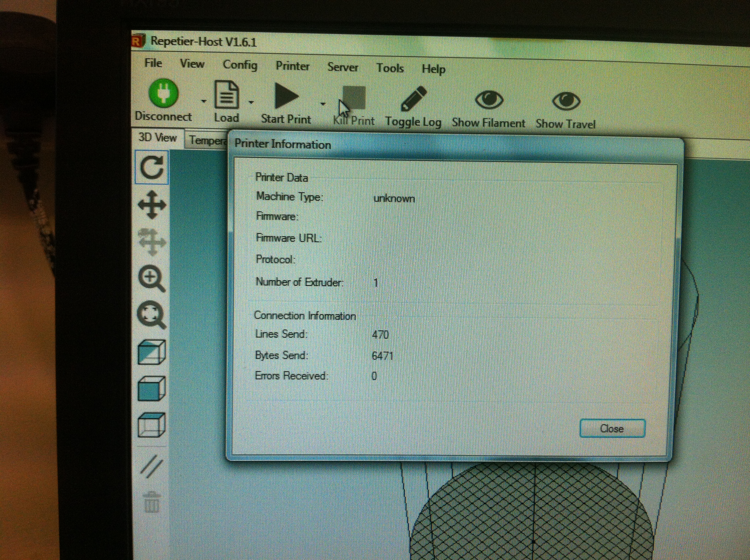Toggle the parallel projection lines icon
This screenshot has width=750, height=560.
[151, 467]
